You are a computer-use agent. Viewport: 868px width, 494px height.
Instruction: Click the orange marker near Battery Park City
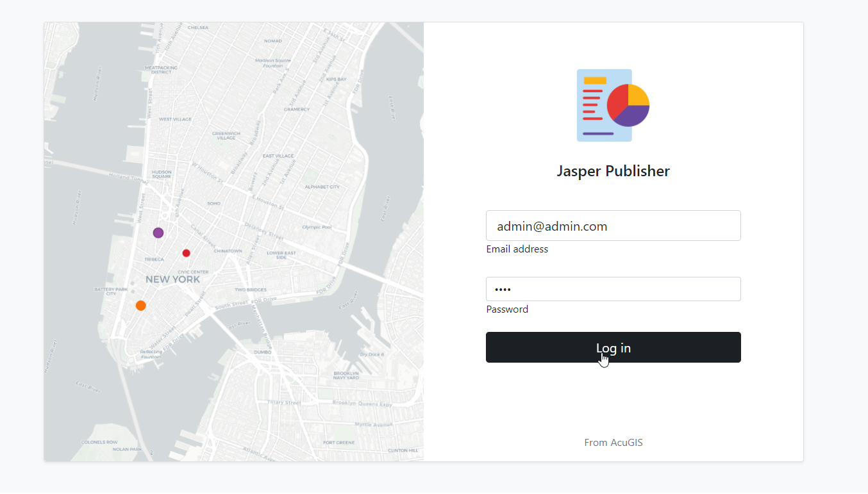pyautogui.click(x=141, y=306)
